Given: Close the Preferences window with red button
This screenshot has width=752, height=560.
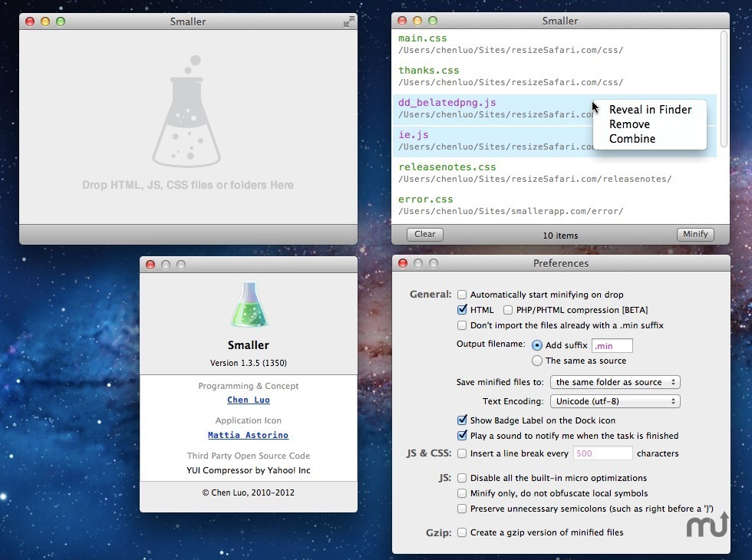Looking at the screenshot, I should pyautogui.click(x=402, y=263).
